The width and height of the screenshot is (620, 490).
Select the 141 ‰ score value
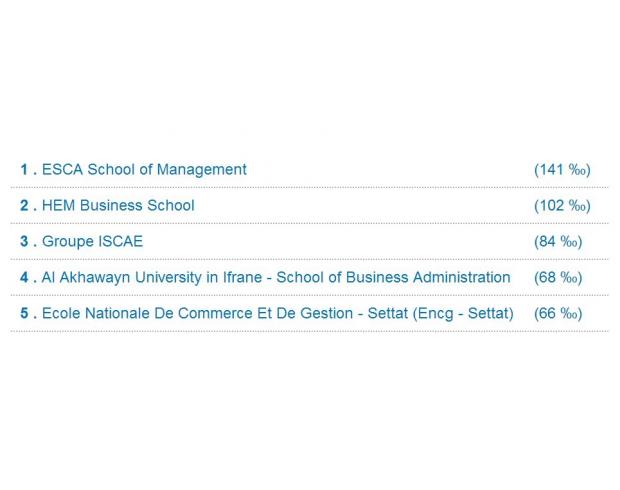562,170
